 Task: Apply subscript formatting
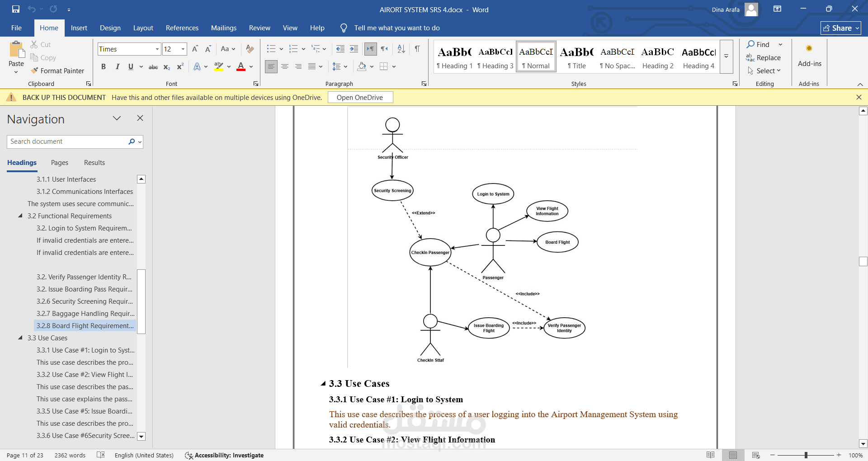coord(167,67)
